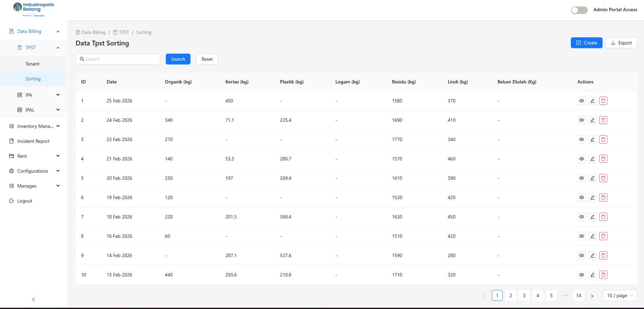
Task: Click the Create button
Action: pos(587,43)
